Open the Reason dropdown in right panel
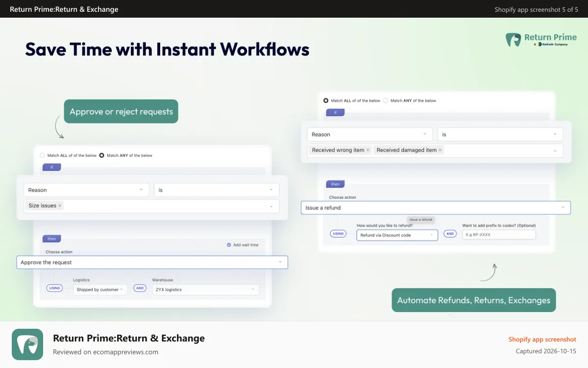588x368 pixels. coord(370,134)
